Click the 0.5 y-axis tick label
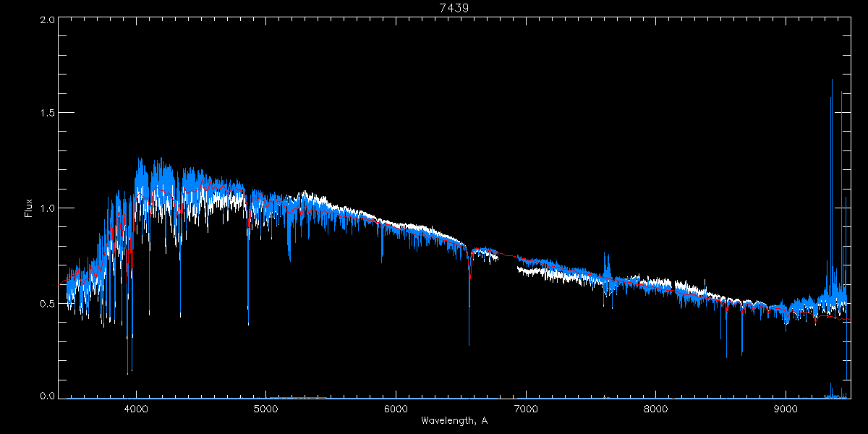This screenshot has height=434, width=868. pos(47,303)
